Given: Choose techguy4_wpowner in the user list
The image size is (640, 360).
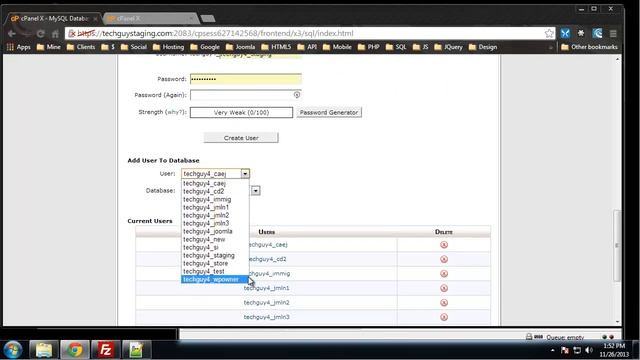Looking at the screenshot, I should pos(215,279).
